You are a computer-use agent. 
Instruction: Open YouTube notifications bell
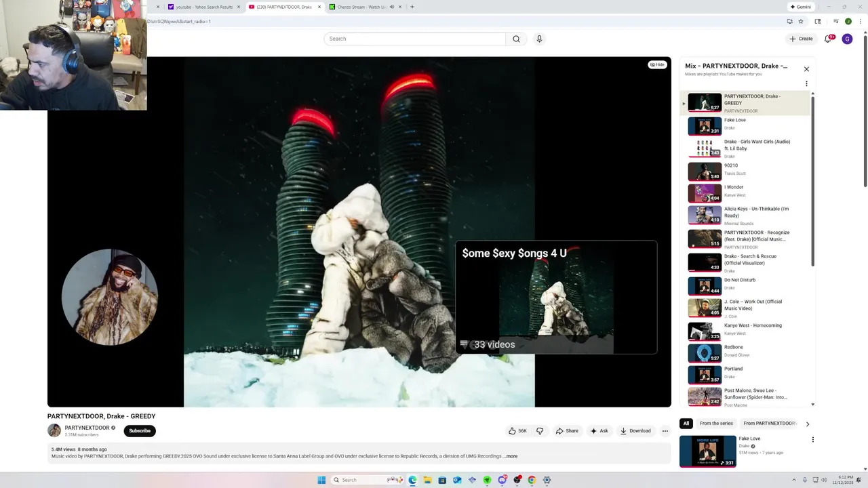click(828, 39)
